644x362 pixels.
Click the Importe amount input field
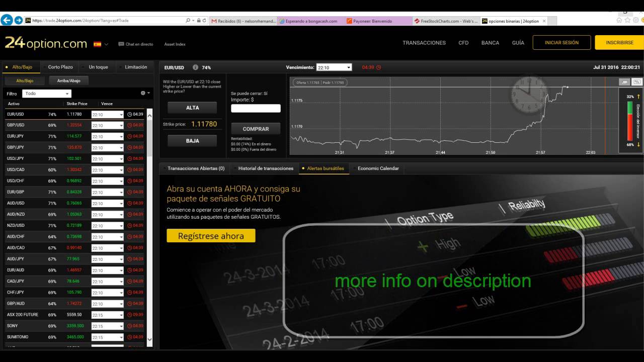[256, 108]
